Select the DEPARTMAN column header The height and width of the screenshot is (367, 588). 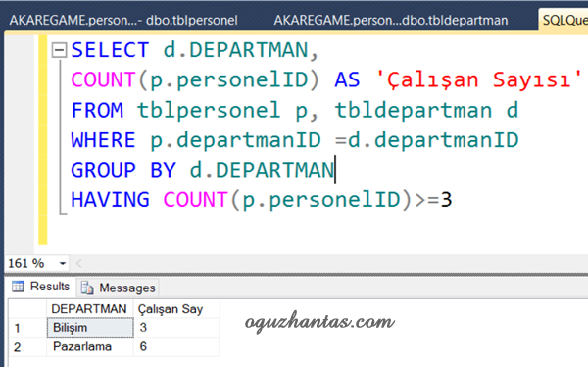(89, 309)
